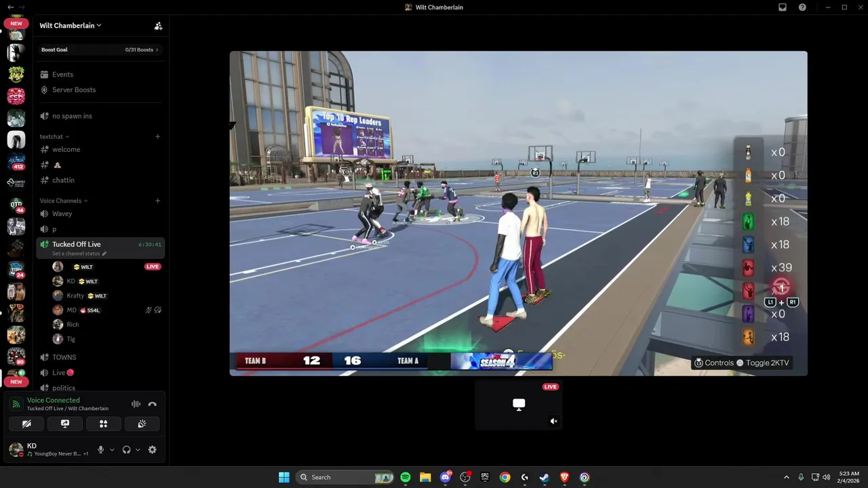This screenshot has width=868, height=488.
Task: Go forward with the title bar right arrow
Action: (21, 7)
